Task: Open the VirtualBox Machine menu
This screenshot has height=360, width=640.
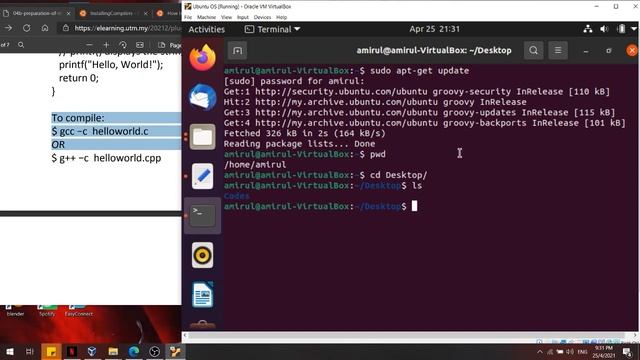Action: [206, 17]
